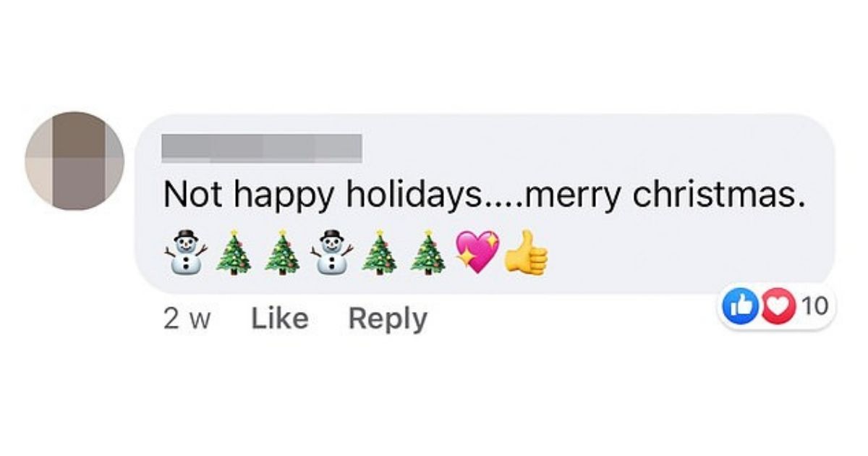The width and height of the screenshot is (868, 456).
Task: Click the third Christmas tree emoji
Action: click(379, 253)
